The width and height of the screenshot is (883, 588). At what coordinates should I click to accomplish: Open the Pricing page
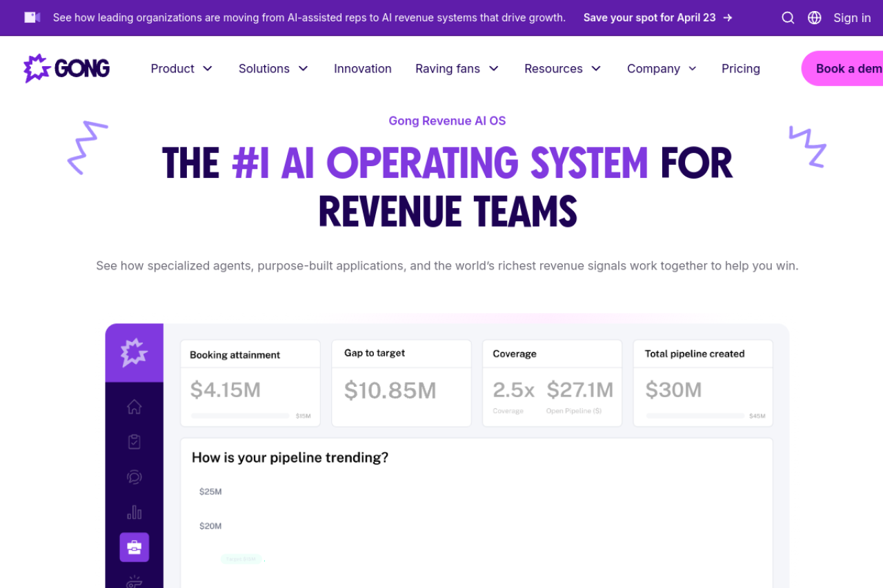(741, 68)
